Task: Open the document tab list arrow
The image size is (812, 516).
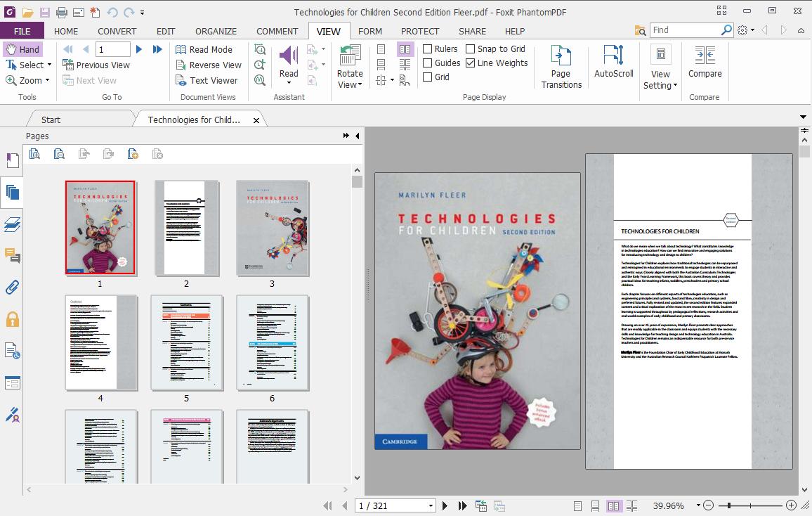Action: (x=803, y=117)
